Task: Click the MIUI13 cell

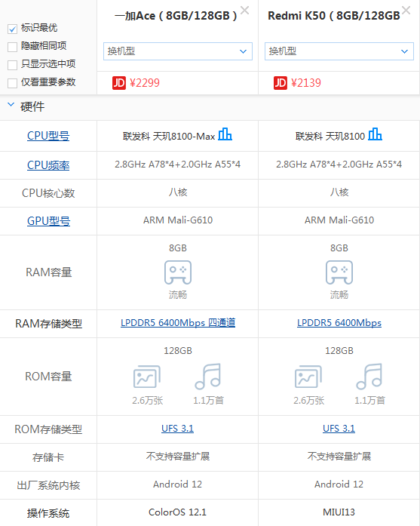Action: (339, 512)
